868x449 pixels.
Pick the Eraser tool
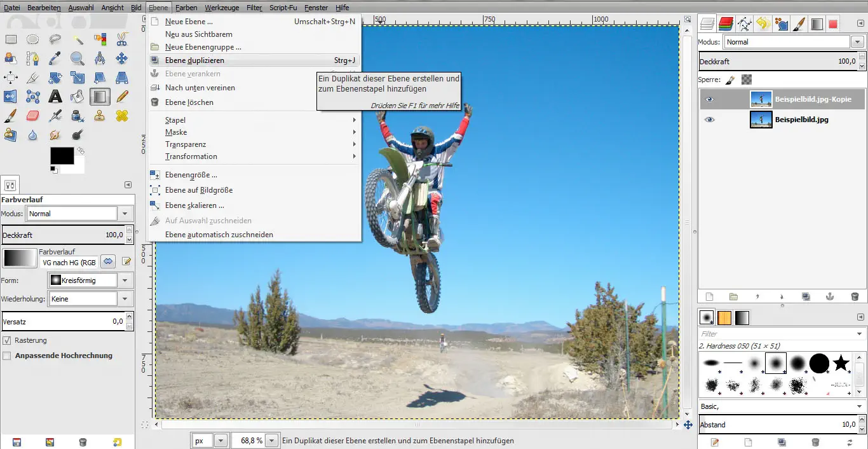(33, 116)
